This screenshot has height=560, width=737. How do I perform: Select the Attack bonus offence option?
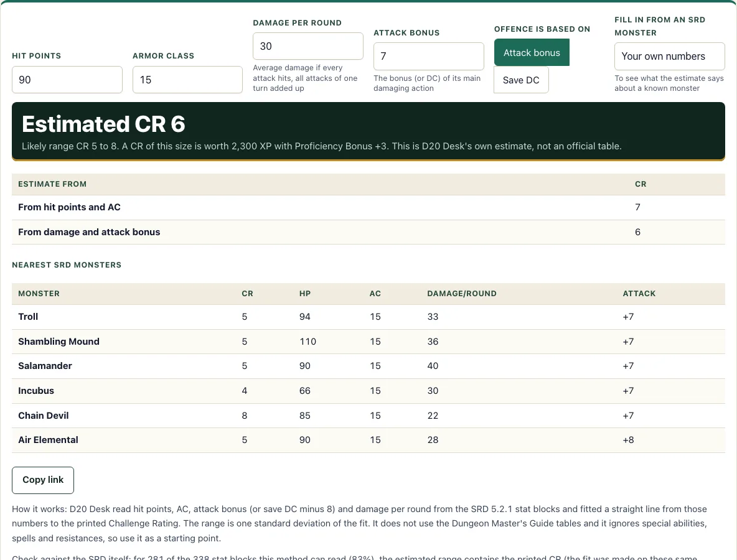tap(532, 53)
